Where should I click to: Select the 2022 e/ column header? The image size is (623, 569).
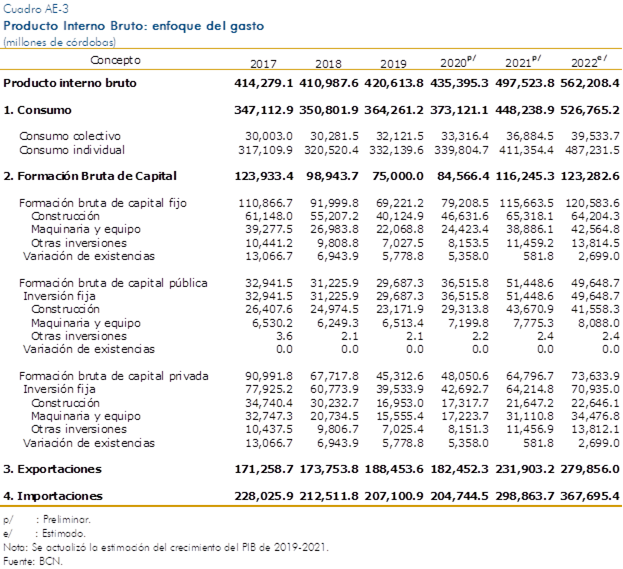589,62
